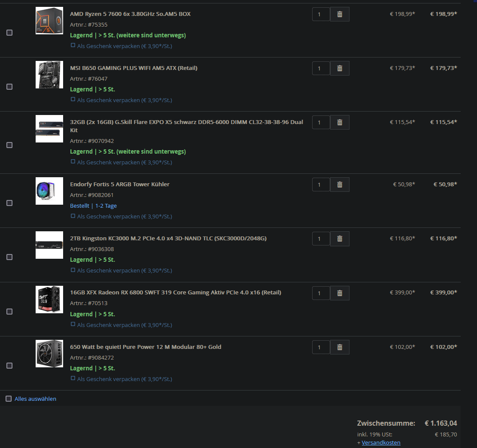
Task: Open Endorfy Fortis 5 ARGB Tower Kühler link
Action: click(119, 185)
